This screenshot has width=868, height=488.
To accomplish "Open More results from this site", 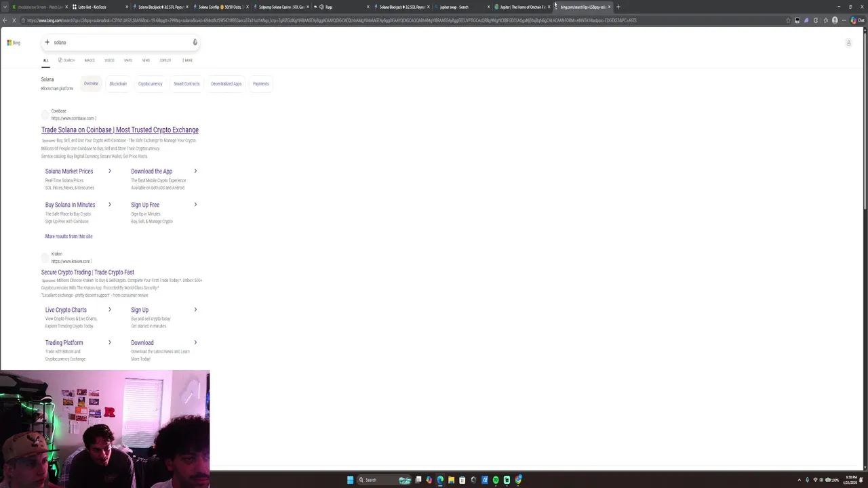I will click(68, 237).
